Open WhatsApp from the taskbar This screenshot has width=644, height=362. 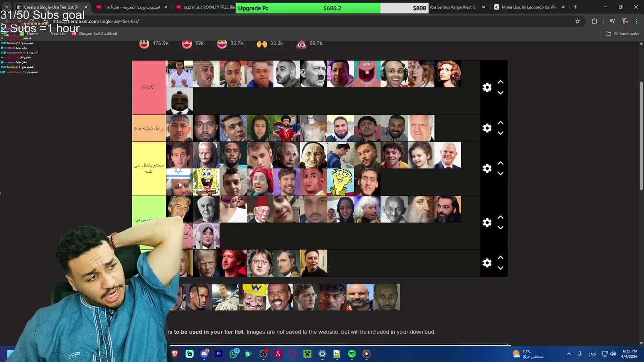(x=234, y=354)
